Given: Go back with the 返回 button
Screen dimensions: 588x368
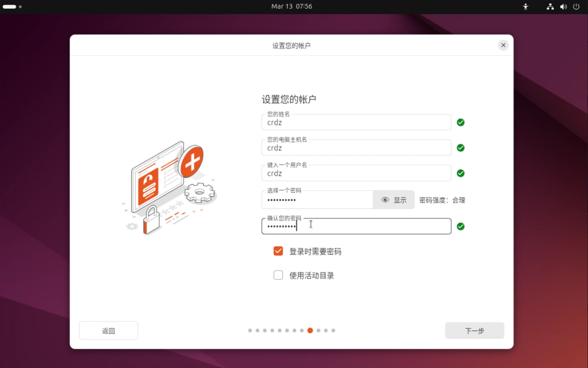Looking at the screenshot, I should tap(109, 330).
